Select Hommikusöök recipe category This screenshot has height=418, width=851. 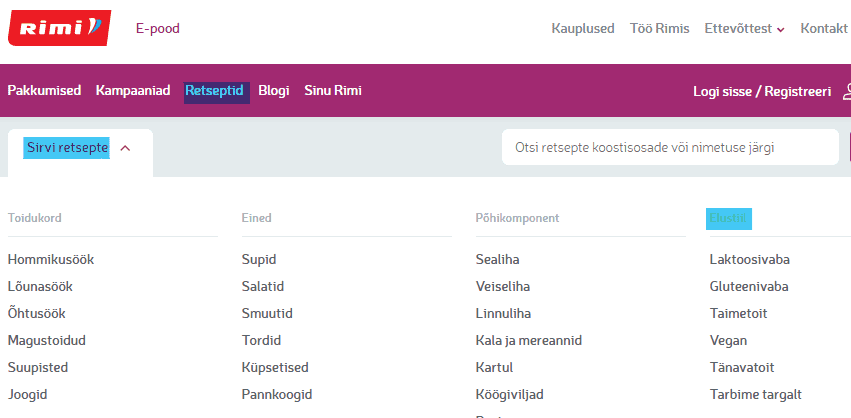pos(51,259)
